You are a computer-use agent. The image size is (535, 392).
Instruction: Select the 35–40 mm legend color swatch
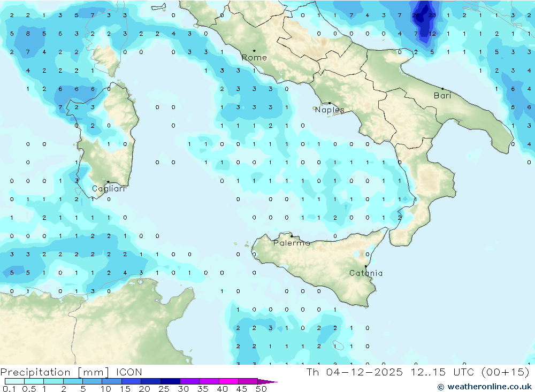(209, 381)
